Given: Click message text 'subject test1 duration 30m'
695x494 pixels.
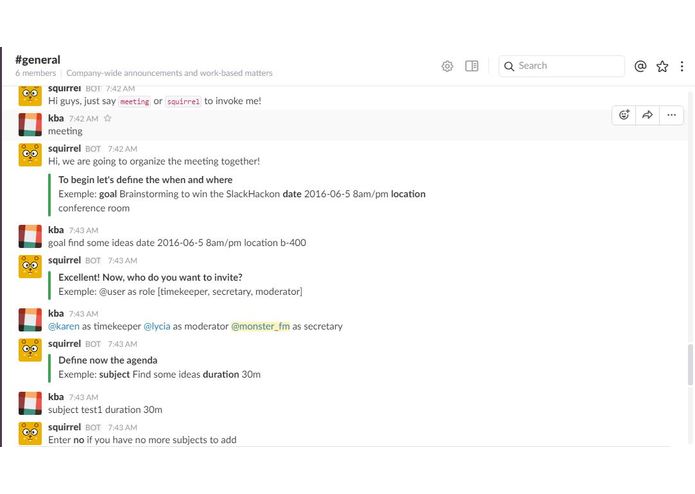Looking at the screenshot, I should click(105, 410).
